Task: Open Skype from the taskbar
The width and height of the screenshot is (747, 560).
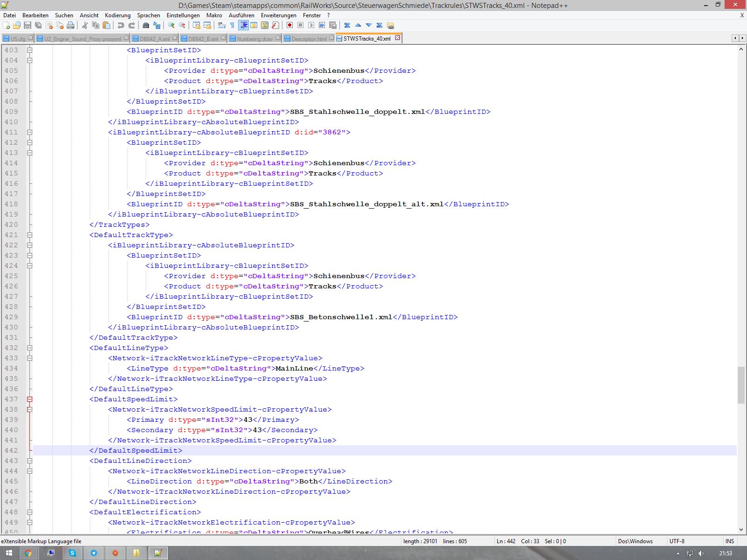Action: pyautogui.click(x=72, y=553)
